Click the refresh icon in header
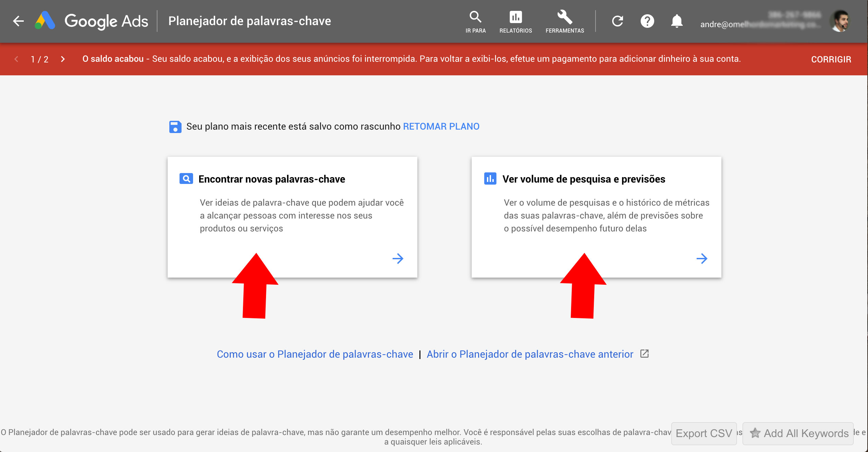Viewport: 868px width, 452px height. coord(618,21)
